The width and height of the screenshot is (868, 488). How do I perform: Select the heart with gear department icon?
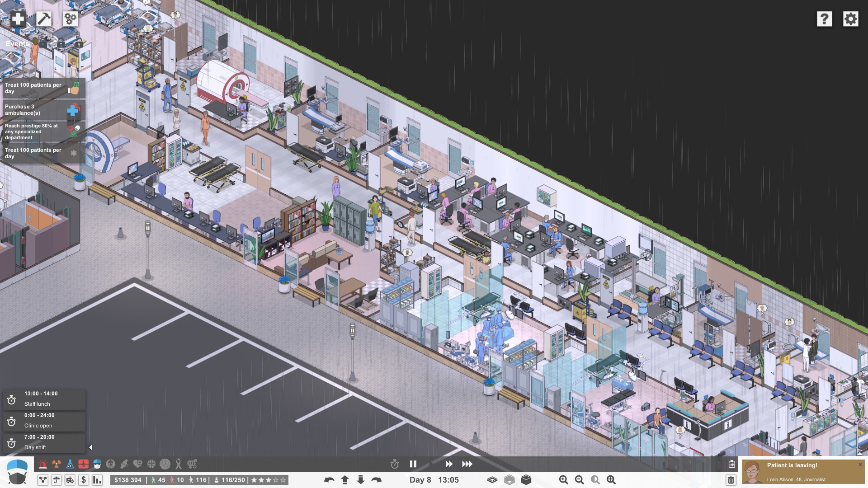(138, 464)
